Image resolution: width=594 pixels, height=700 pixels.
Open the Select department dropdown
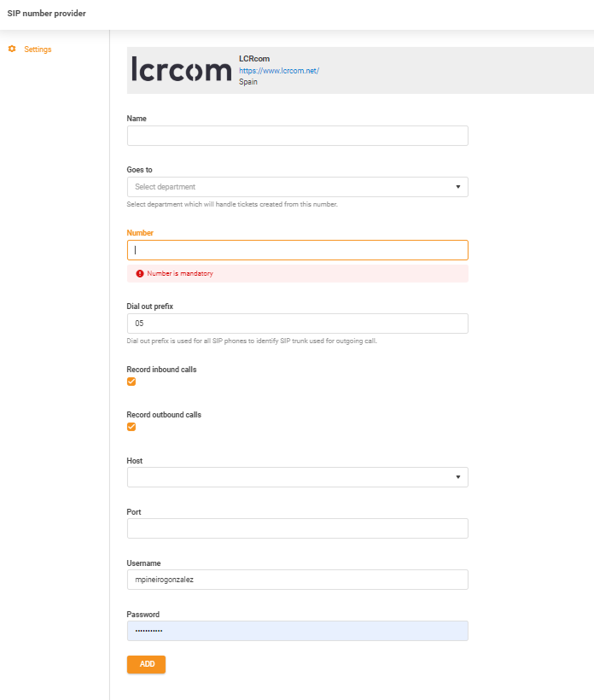(x=297, y=186)
